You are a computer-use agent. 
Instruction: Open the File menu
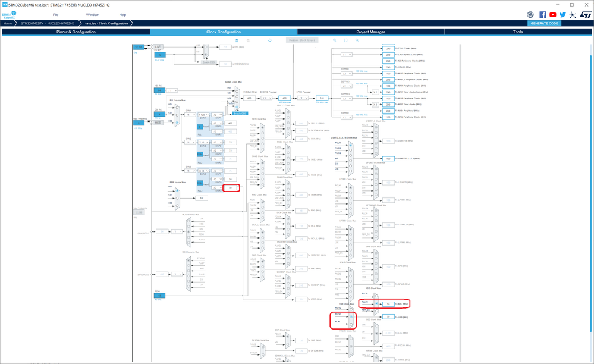click(56, 15)
